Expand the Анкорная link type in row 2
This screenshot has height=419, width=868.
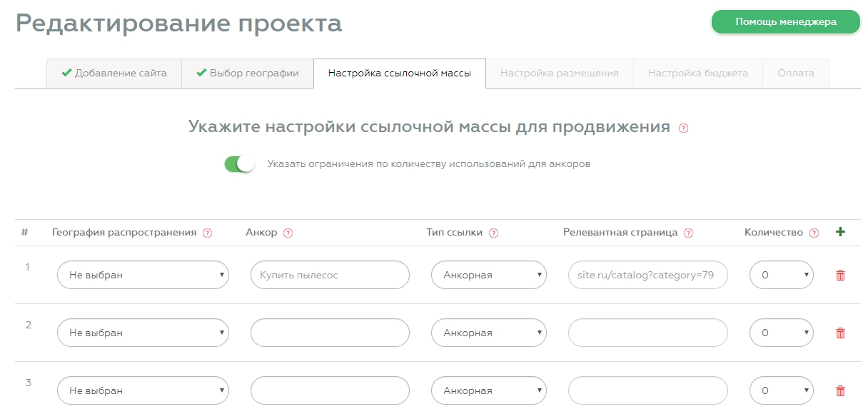[x=489, y=333]
